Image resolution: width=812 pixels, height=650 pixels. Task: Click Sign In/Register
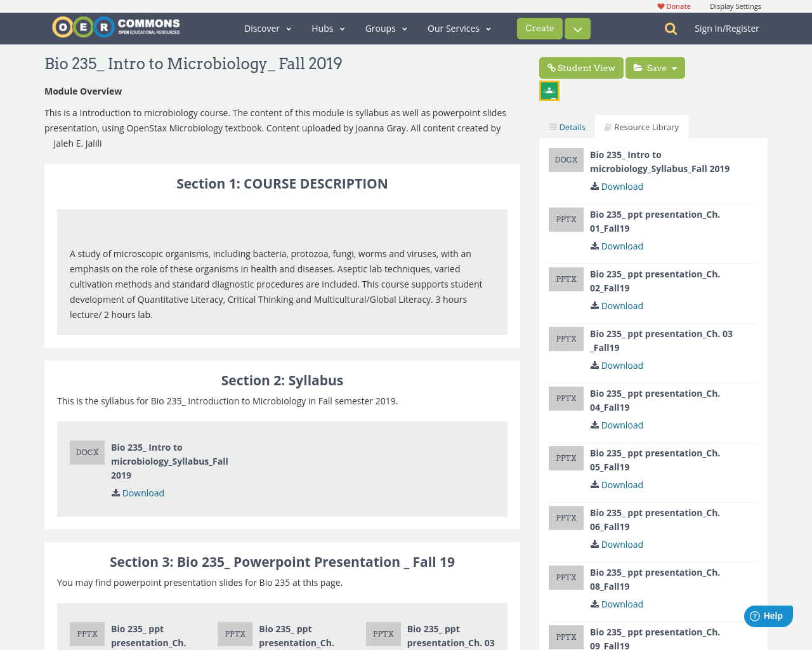726,27
